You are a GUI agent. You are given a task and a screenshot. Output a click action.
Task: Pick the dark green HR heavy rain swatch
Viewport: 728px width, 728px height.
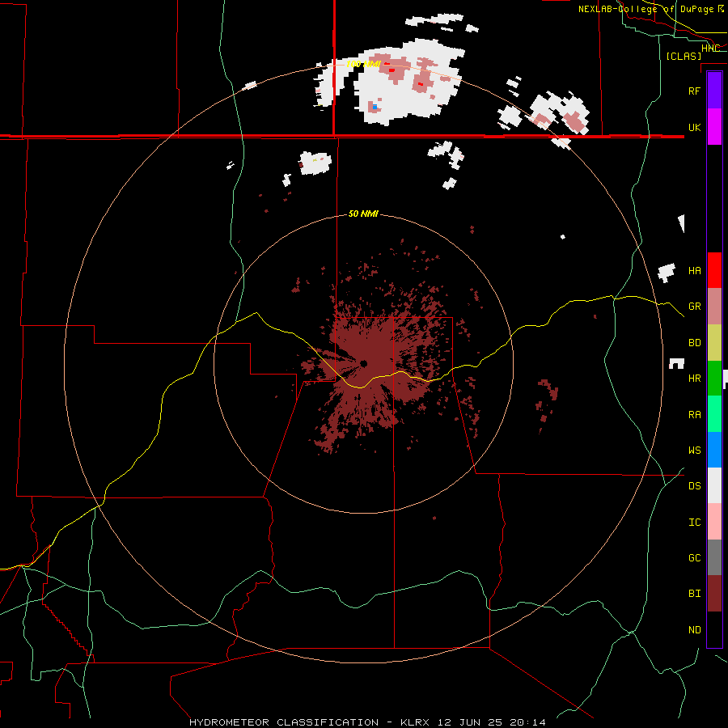click(714, 379)
